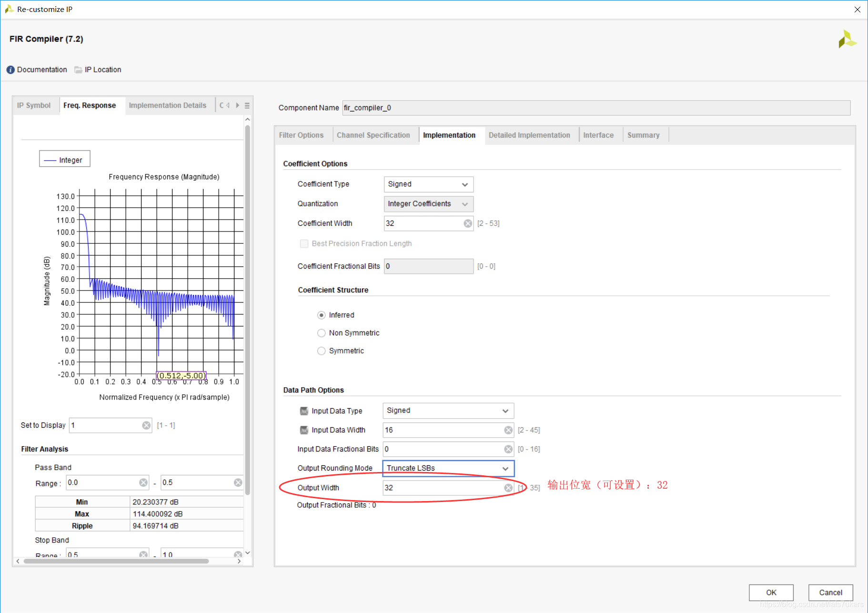Confirm with the OK button
Image resolution: width=868 pixels, height=613 pixels.
coord(771,593)
